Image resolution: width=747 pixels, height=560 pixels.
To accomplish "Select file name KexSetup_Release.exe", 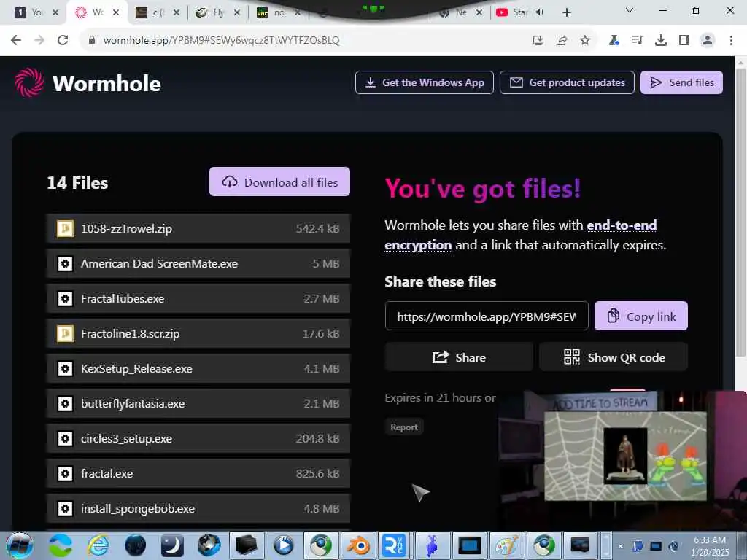I will pyautogui.click(x=136, y=368).
